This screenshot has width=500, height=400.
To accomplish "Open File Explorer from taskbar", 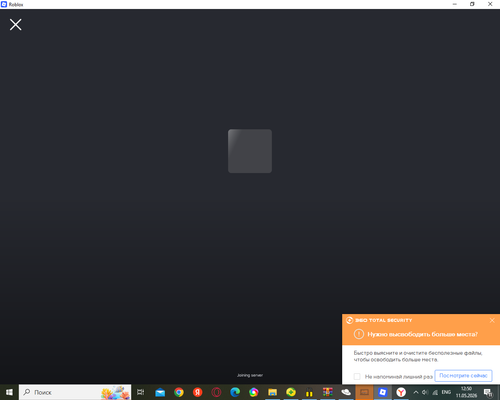I will tap(272, 392).
